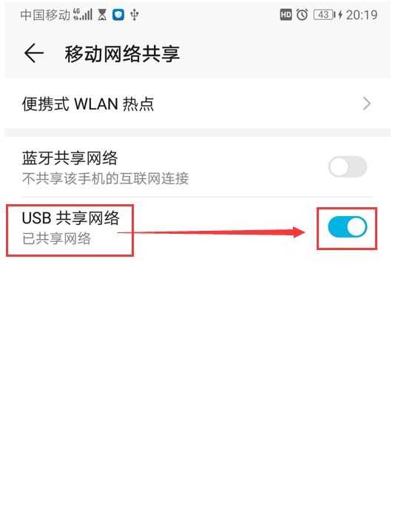This screenshot has height=532, width=398.
Task: Tap the back arrow icon
Action: (x=34, y=53)
